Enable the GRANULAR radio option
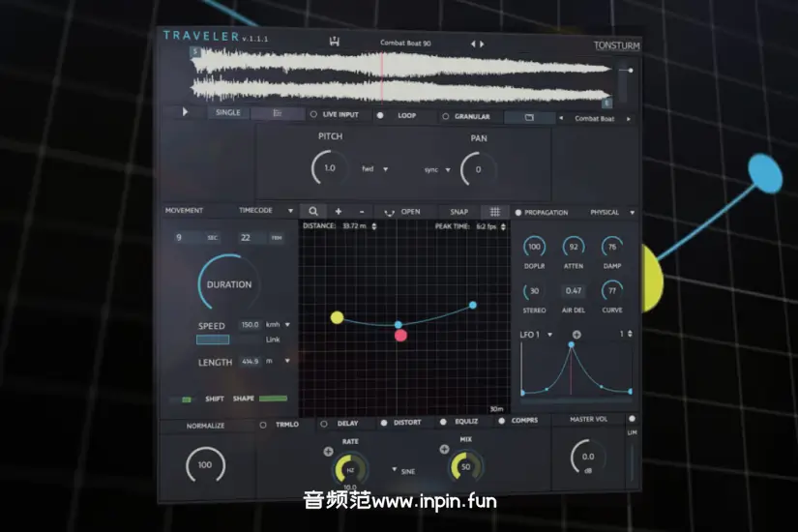Screen dimensions: 798x532 (445, 117)
